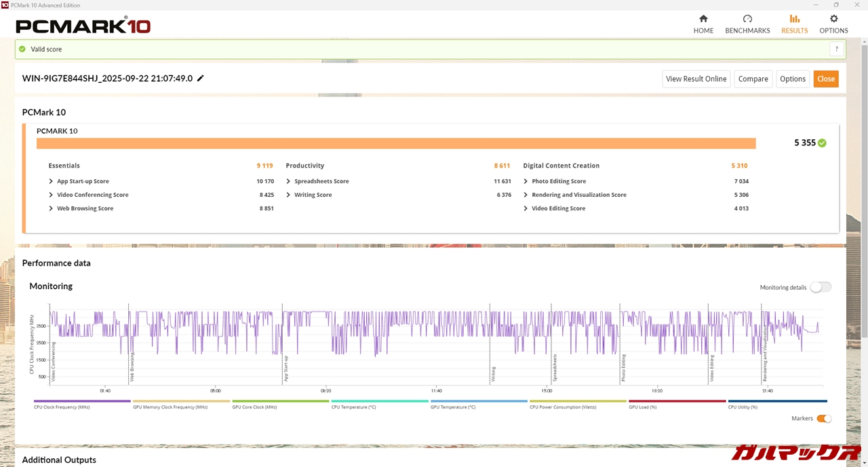Click the App Start-up score value 10 170

265,181
